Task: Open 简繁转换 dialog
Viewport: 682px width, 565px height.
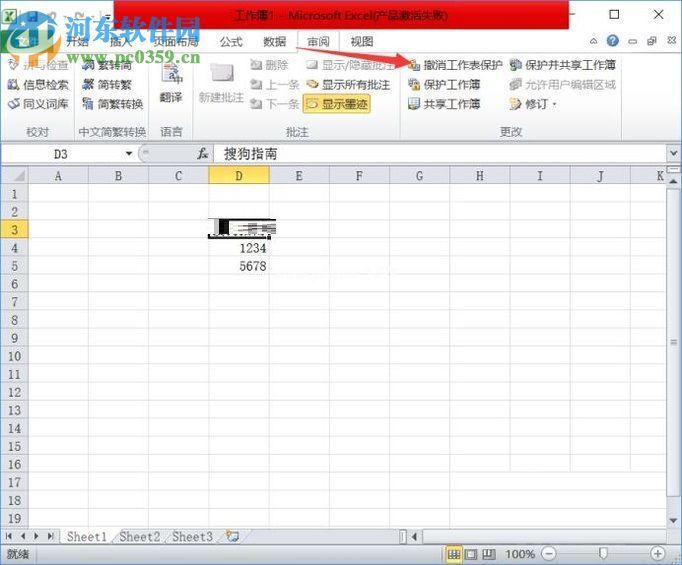Action: 113,104
